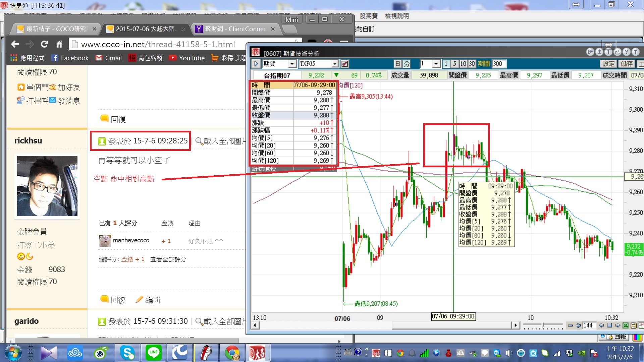The image size is (644, 362).
Task: Open 股期賣 menu in 快易通 window
Action: point(369,16)
